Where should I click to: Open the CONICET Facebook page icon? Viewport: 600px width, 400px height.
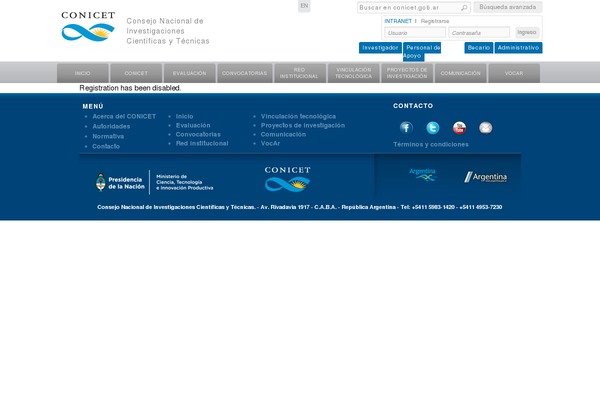[406, 127]
